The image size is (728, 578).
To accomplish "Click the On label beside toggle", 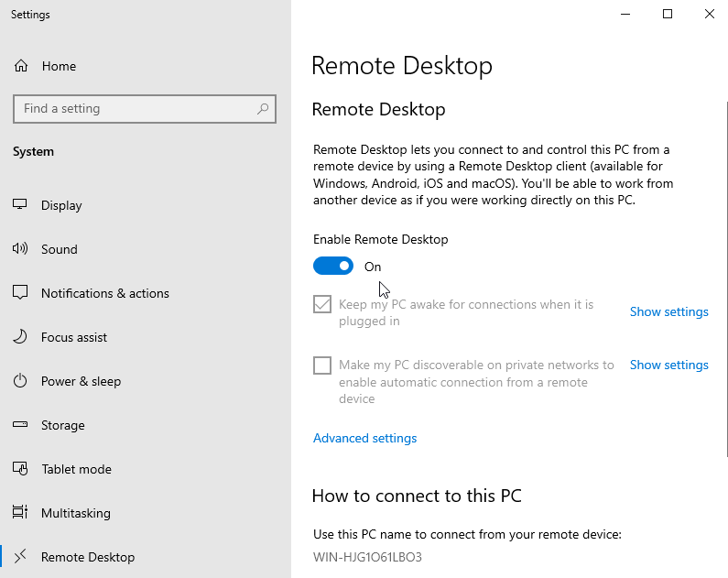I will [373, 267].
